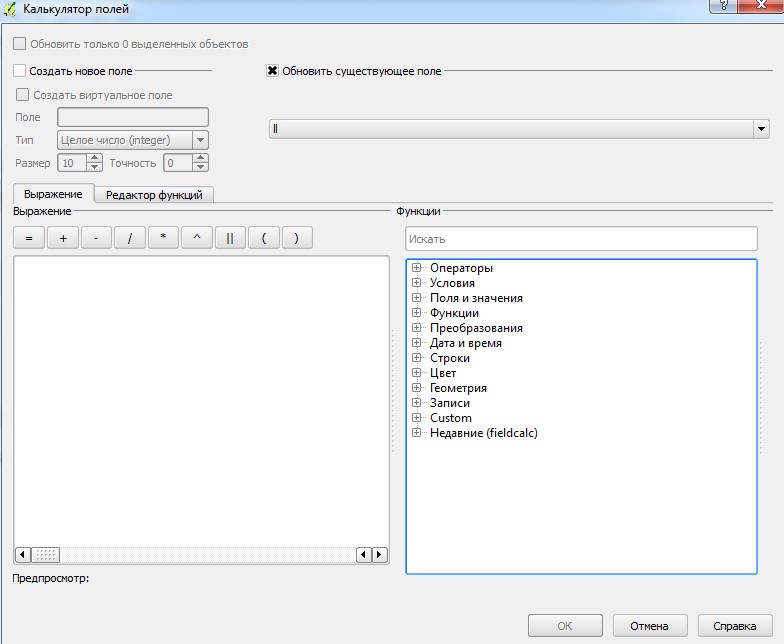Switch to the 'Выражение' tab

[x=53, y=194]
